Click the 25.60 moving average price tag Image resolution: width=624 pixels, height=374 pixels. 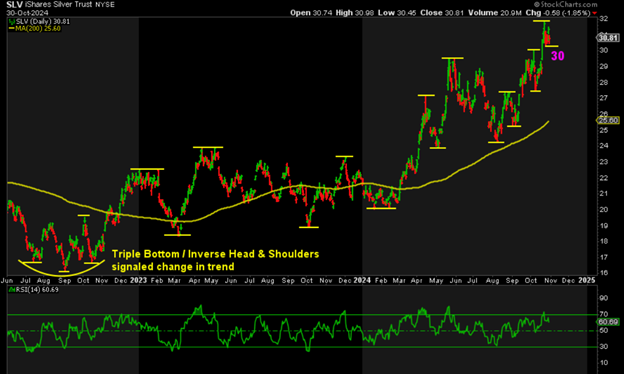point(608,120)
